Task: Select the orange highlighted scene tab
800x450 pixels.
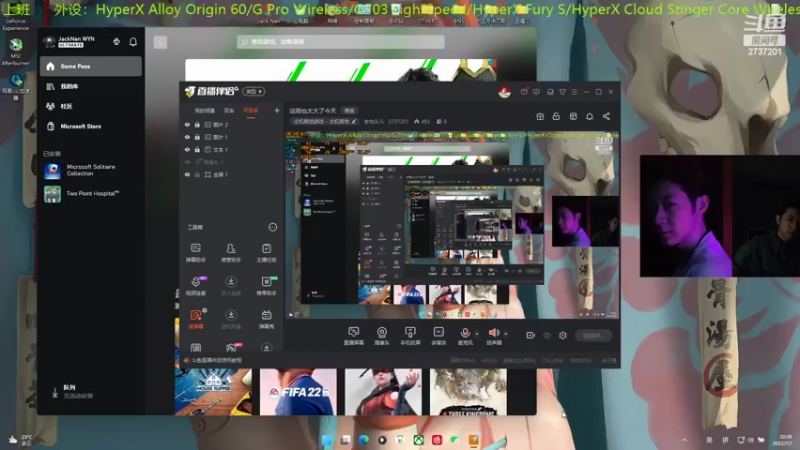Action: coord(251,111)
